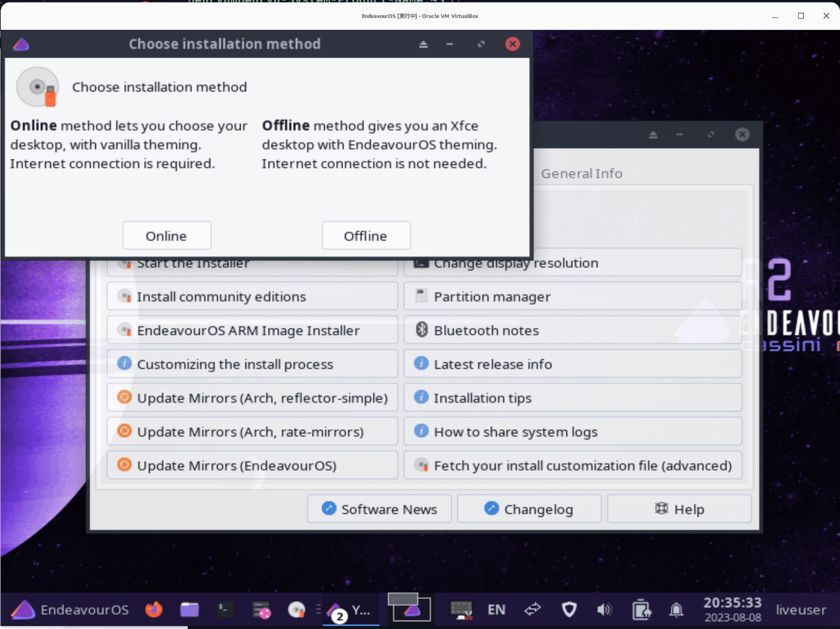Launch Firefox from the taskbar

coord(154,609)
